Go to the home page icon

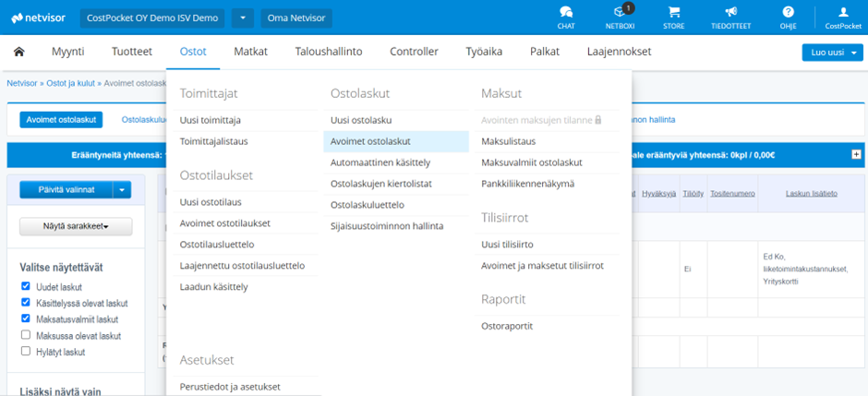19,52
